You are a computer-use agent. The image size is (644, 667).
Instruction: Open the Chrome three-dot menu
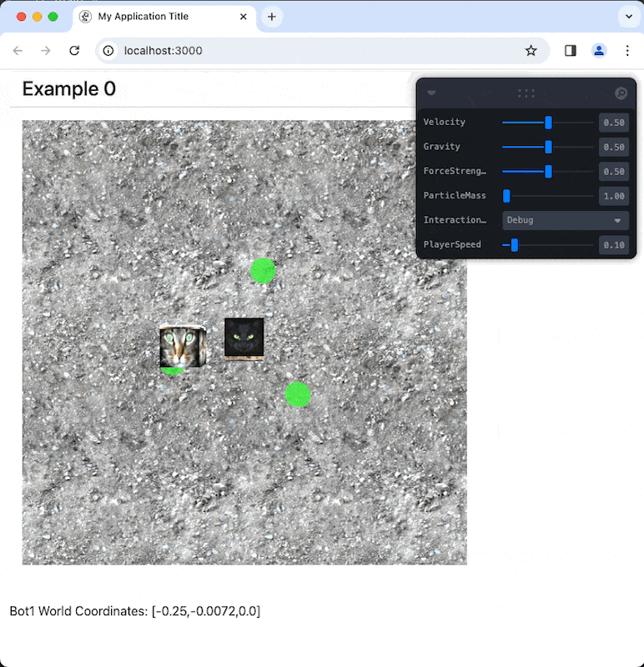tap(627, 51)
